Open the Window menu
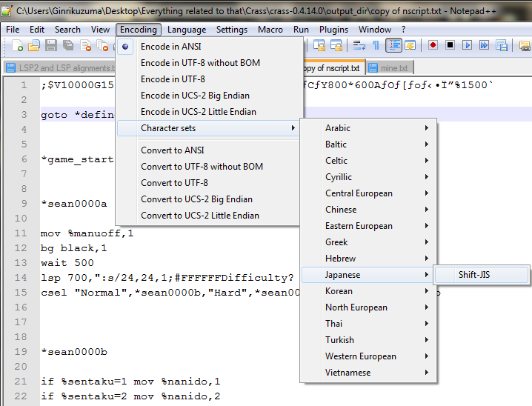 (x=375, y=30)
